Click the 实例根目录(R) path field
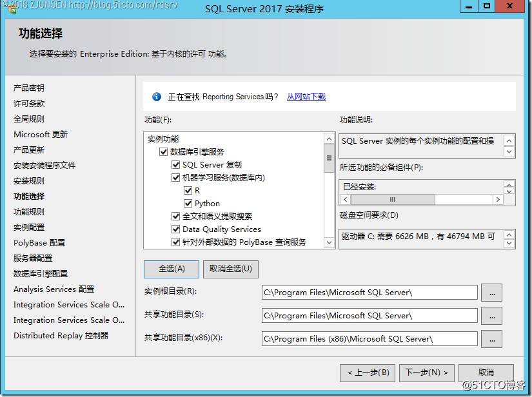532x397 pixels. [369, 293]
